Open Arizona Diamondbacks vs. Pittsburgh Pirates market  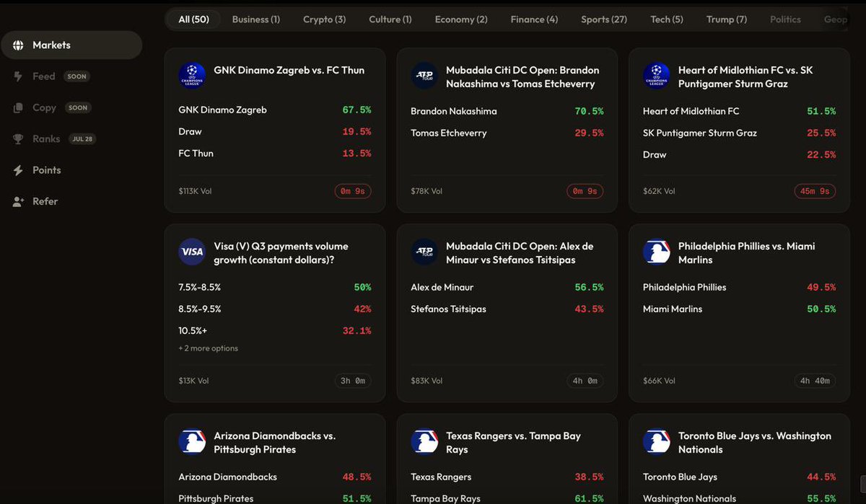[x=275, y=442]
